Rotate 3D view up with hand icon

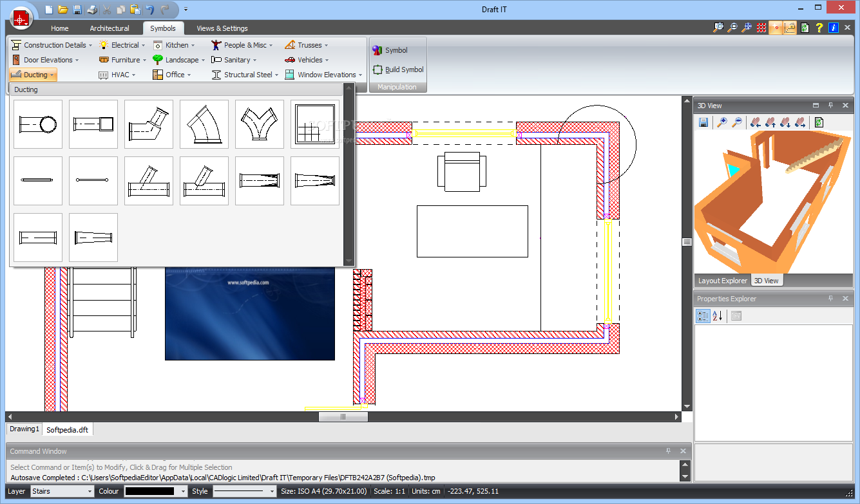(771, 122)
